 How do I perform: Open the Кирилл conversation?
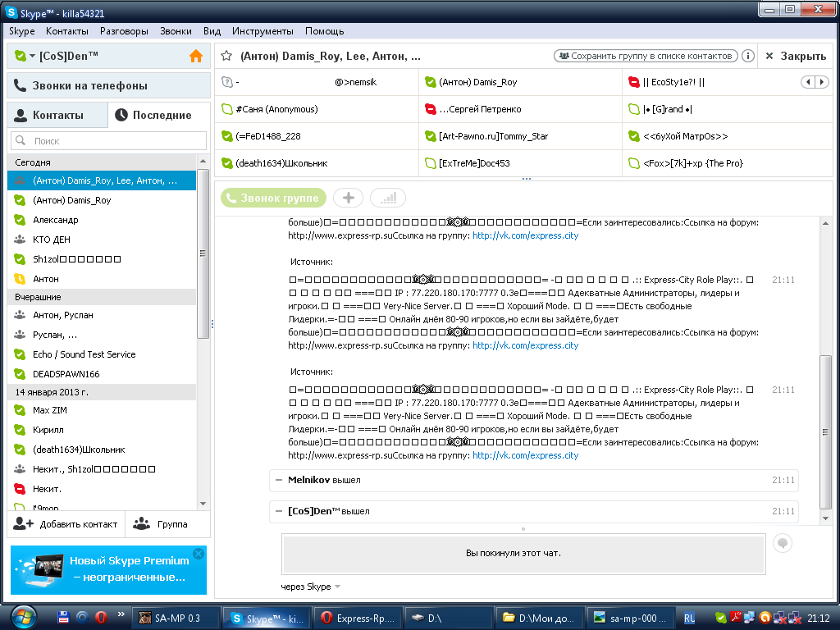(102, 430)
